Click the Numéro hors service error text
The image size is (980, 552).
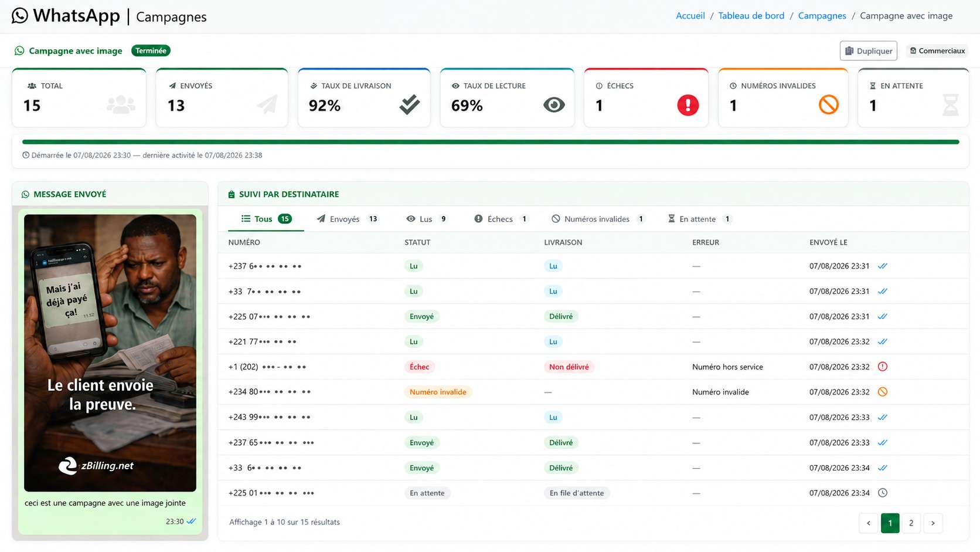coord(727,367)
